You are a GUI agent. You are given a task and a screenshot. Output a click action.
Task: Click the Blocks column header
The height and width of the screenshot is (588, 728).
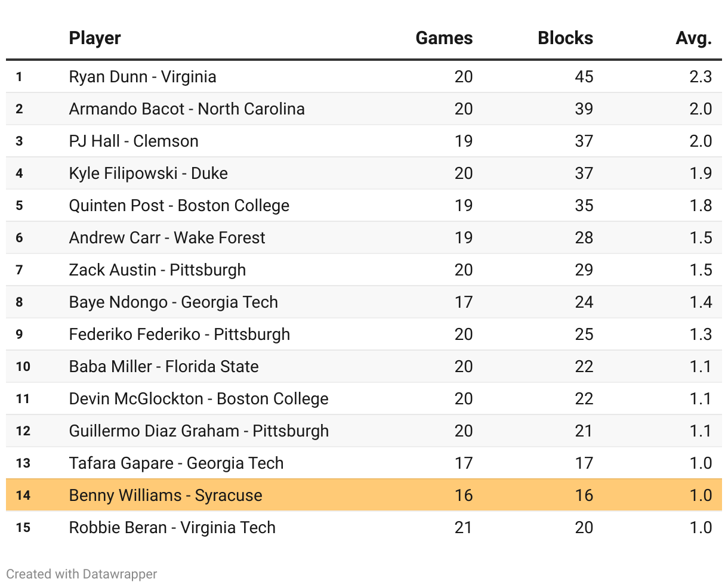pyautogui.click(x=565, y=38)
